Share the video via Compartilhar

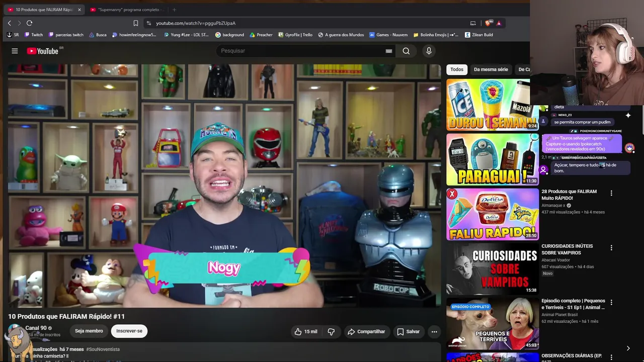pyautogui.click(x=366, y=331)
